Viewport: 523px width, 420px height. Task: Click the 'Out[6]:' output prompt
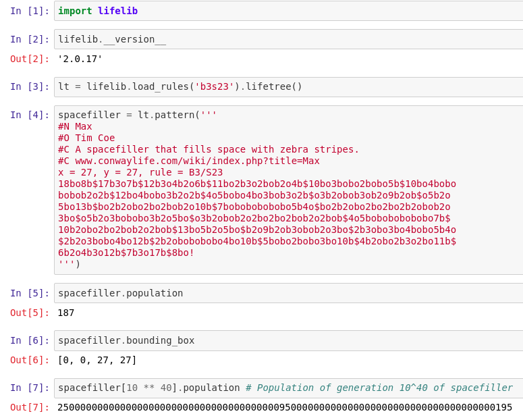pos(30,360)
